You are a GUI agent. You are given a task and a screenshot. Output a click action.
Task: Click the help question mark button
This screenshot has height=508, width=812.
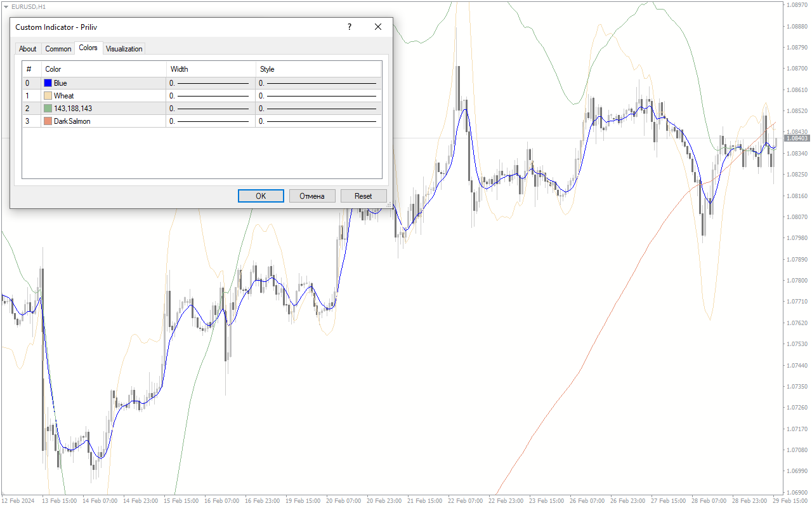349,27
